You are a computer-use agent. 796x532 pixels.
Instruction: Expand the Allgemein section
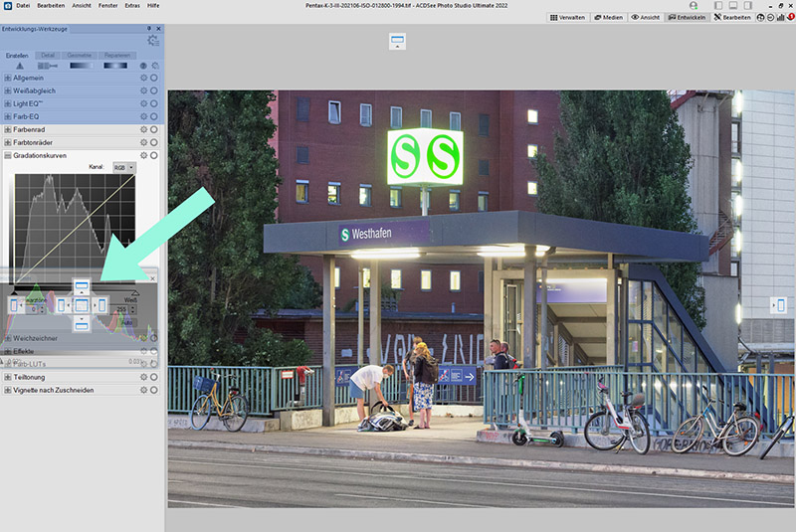[x=8, y=79]
